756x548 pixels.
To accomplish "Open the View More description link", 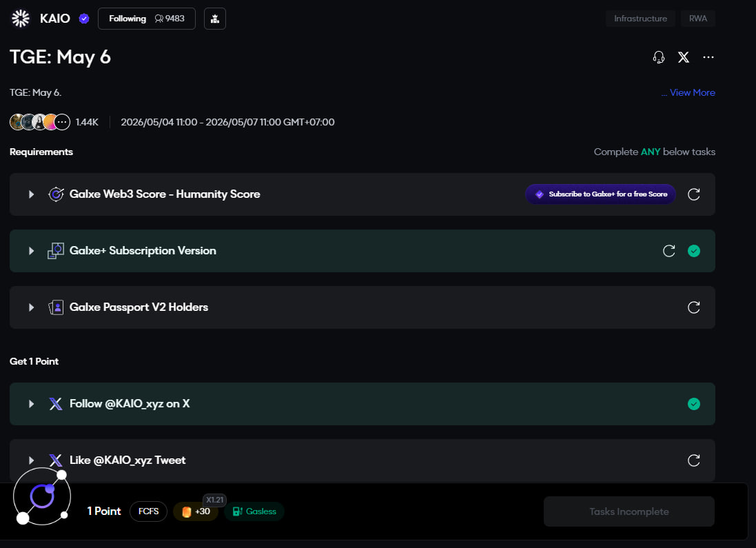I will [693, 92].
